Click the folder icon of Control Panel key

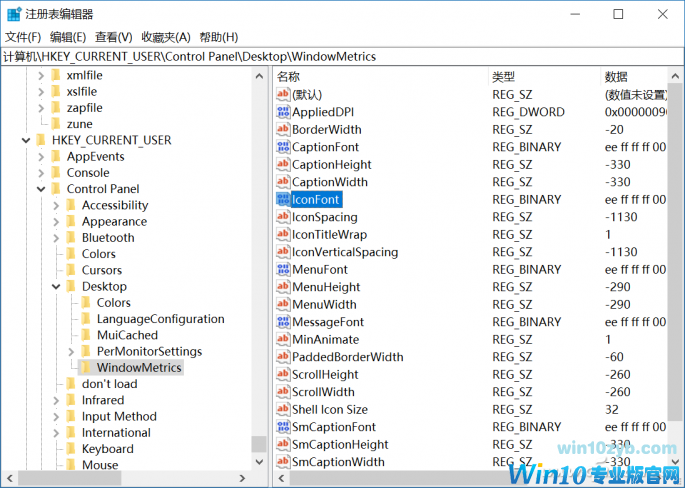[56, 189]
